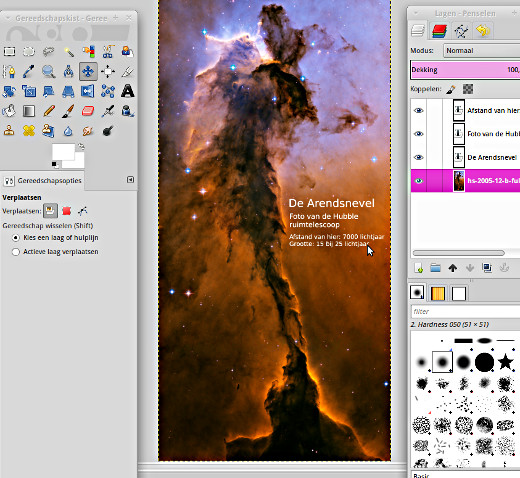Select the Eraser tool

(x=88, y=111)
